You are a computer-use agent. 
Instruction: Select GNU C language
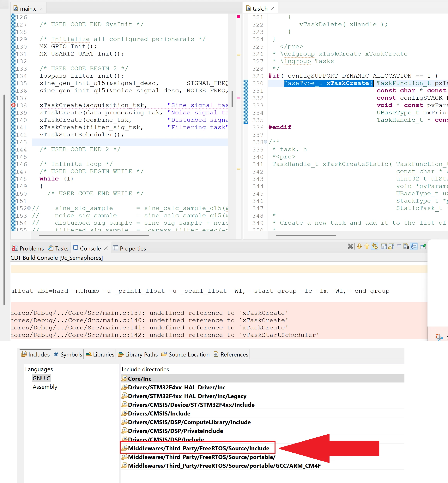point(41,378)
